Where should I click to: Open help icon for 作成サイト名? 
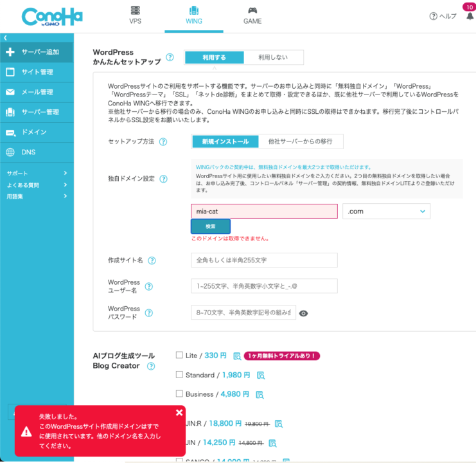pos(152,260)
